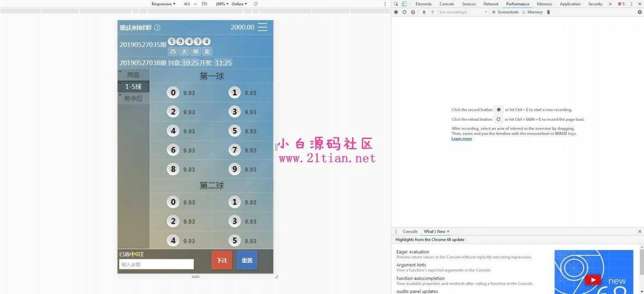
Task: Open the Responsive device dropdown
Action: (x=164, y=4)
